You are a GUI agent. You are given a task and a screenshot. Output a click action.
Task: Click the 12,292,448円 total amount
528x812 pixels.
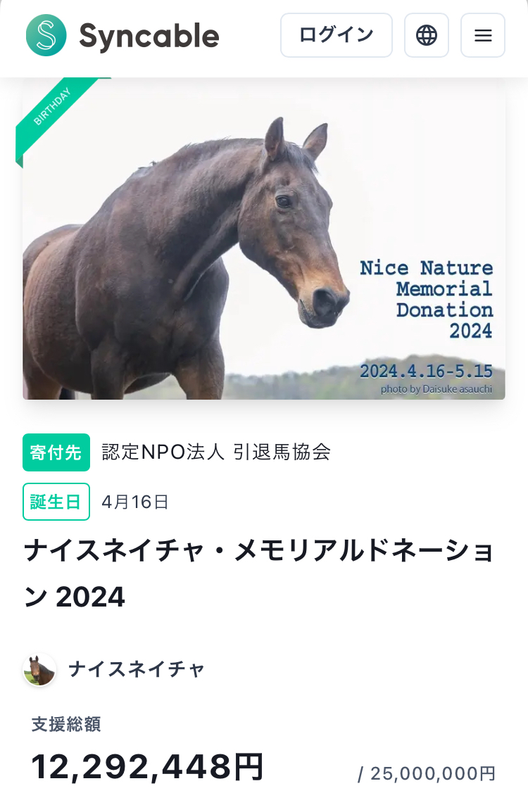pos(148,767)
